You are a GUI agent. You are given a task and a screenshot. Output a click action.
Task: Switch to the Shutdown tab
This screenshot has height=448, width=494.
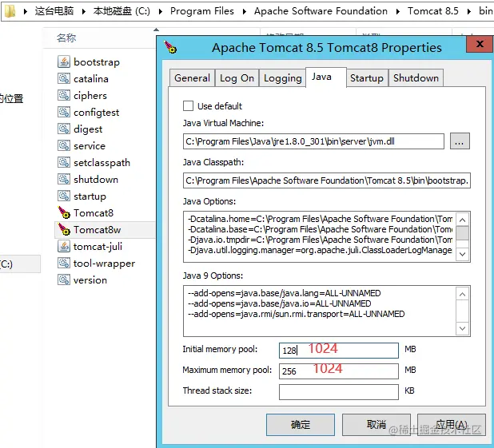point(416,77)
